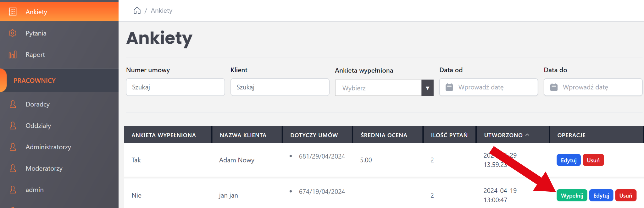Click the Ankiety sidebar list icon

tap(13, 12)
